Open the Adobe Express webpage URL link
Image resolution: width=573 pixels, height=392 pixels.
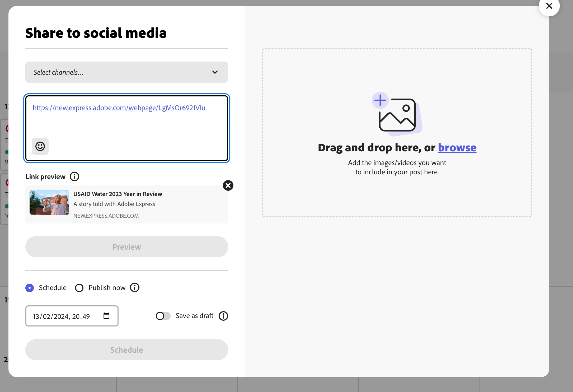click(119, 108)
